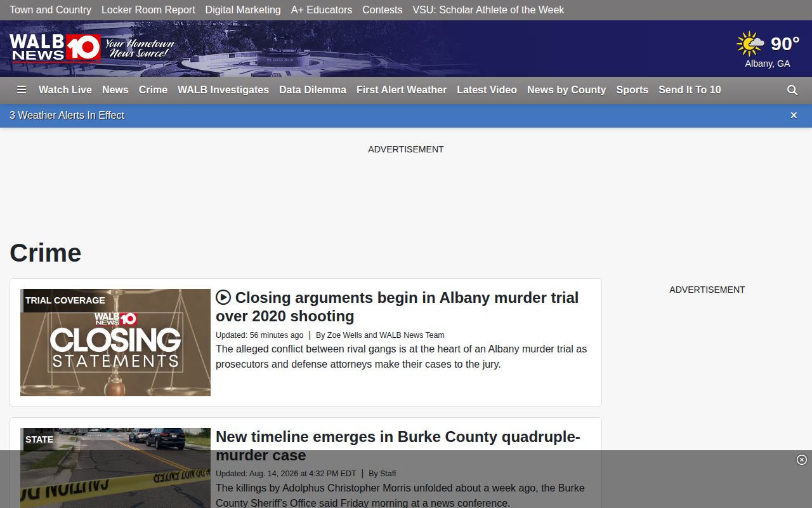Read the Burke County quadruple-murder headline

point(398,446)
